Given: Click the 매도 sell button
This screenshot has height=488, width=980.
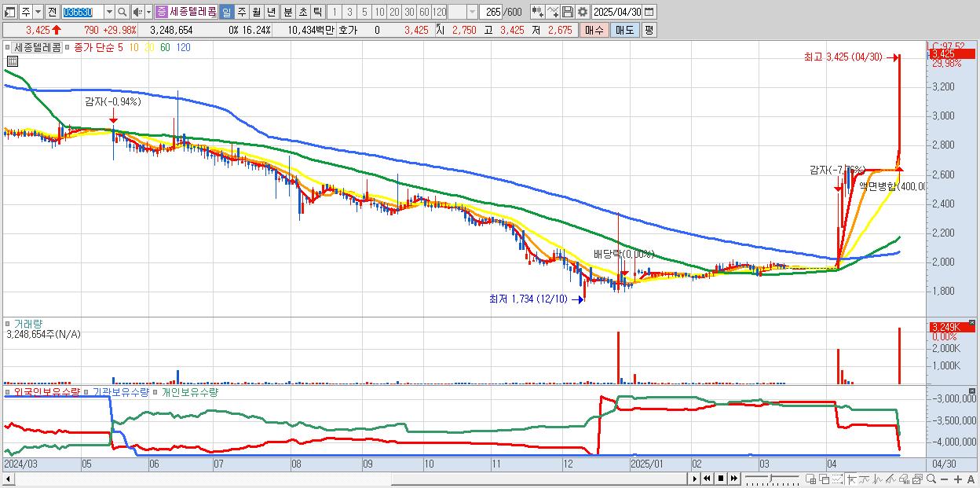Looking at the screenshot, I should (x=625, y=30).
